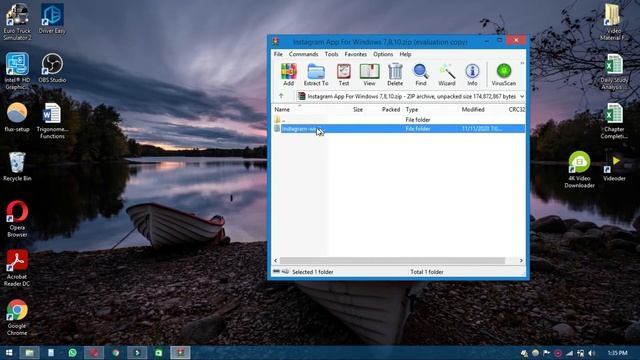Open Daily Study Analysis Excel file
Image resolution: width=640 pixels, height=360 pixels.
point(613,71)
